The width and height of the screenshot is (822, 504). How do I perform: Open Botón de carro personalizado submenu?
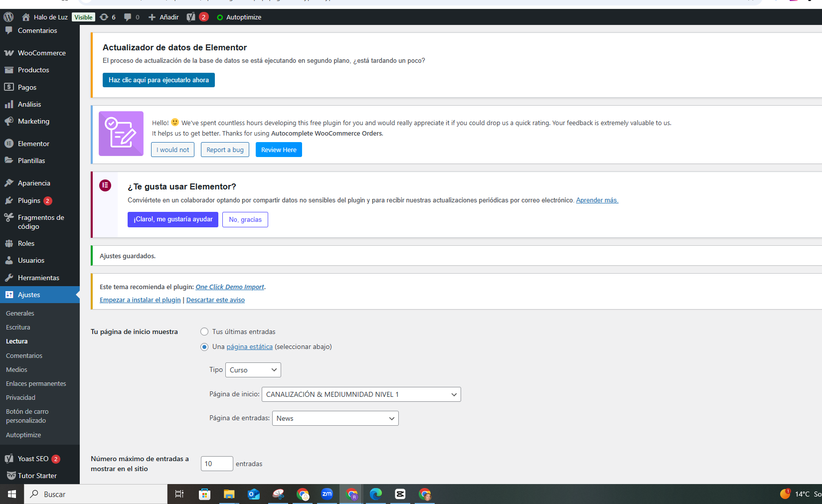pyautogui.click(x=27, y=416)
